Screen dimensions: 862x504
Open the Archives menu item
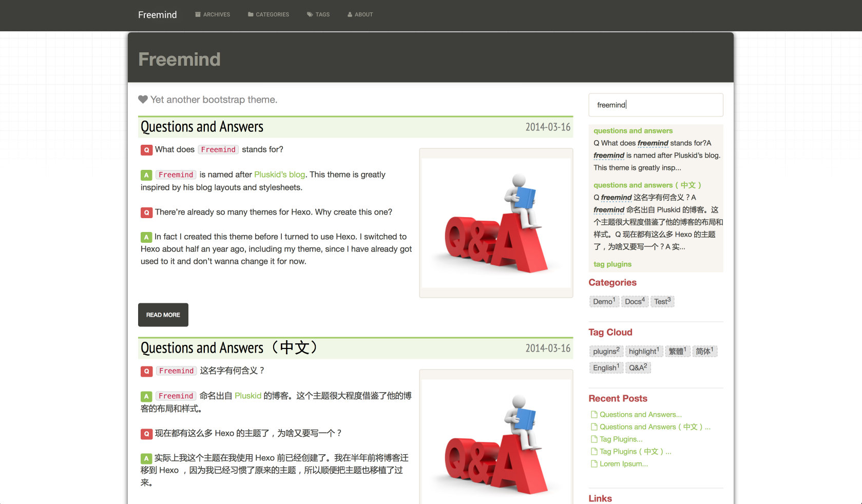(213, 14)
